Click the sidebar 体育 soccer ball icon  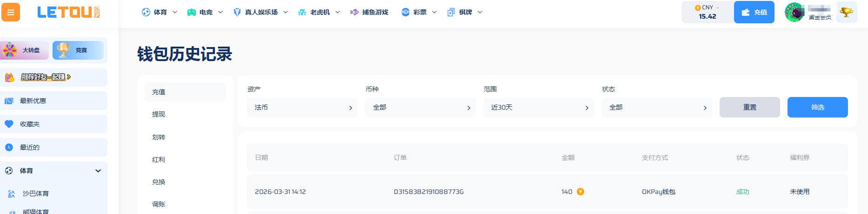point(9,171)
